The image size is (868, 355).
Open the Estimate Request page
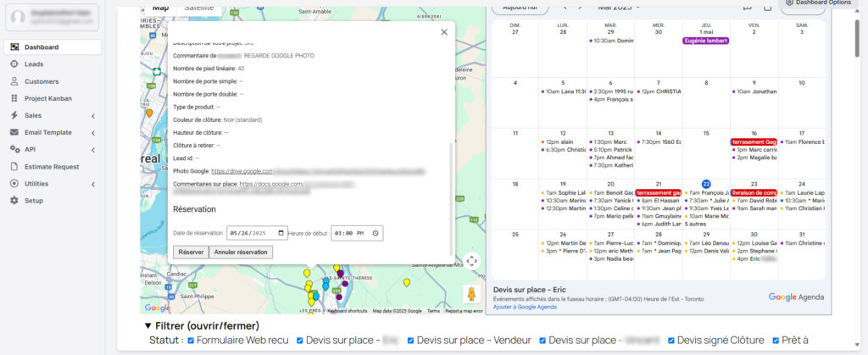point(51,167)
